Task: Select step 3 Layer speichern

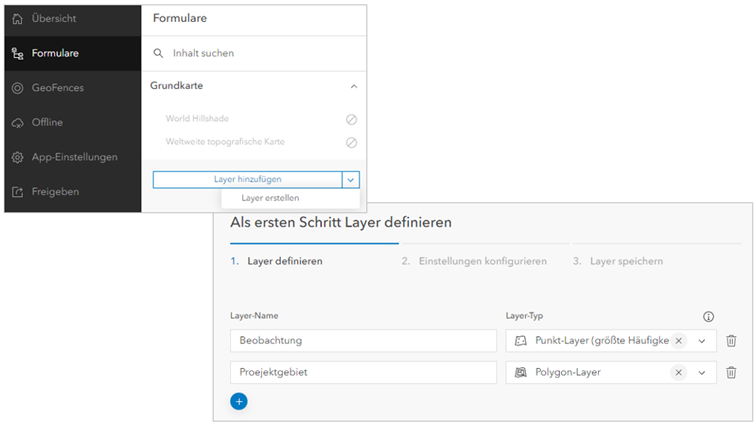Action: [x=618, y=261]
